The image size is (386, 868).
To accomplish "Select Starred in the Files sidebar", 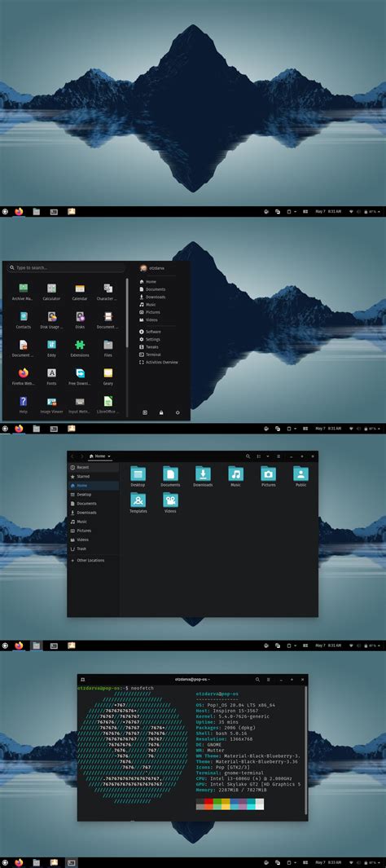I will pyautogui.click(x=94, y=477).
